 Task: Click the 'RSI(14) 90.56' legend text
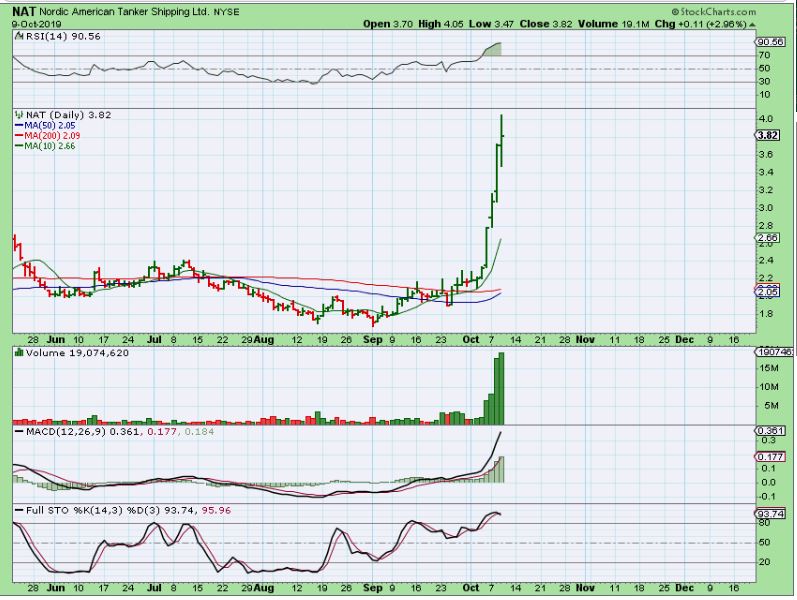tap(63, 36)
